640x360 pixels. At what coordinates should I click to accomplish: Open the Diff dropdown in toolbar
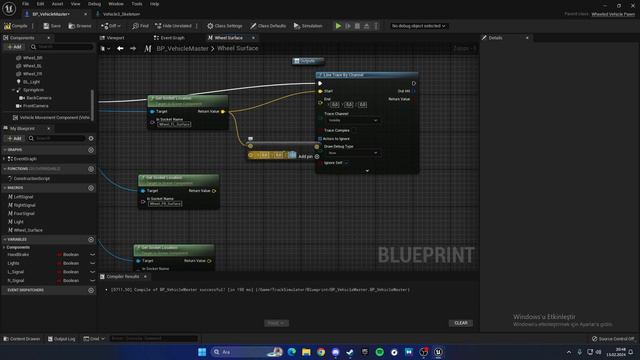pos(111,26)
